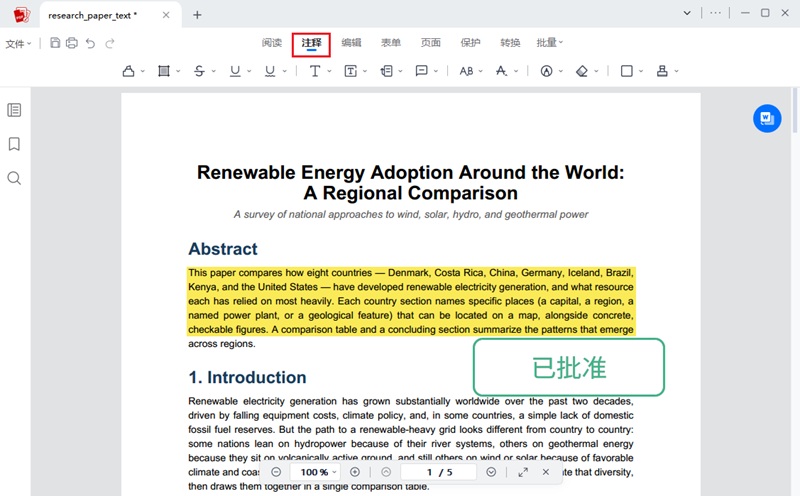Image resolution: width=800 pixels, height=496 pixels.
Task: Expand the pencil tool options arrow
Action: (x=561, y=71)
